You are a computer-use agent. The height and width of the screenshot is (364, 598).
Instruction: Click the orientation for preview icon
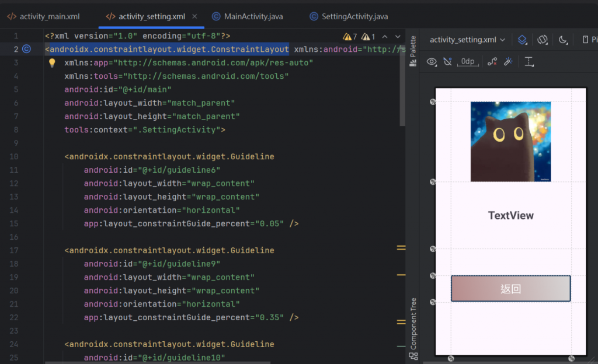tap(543, 40)
